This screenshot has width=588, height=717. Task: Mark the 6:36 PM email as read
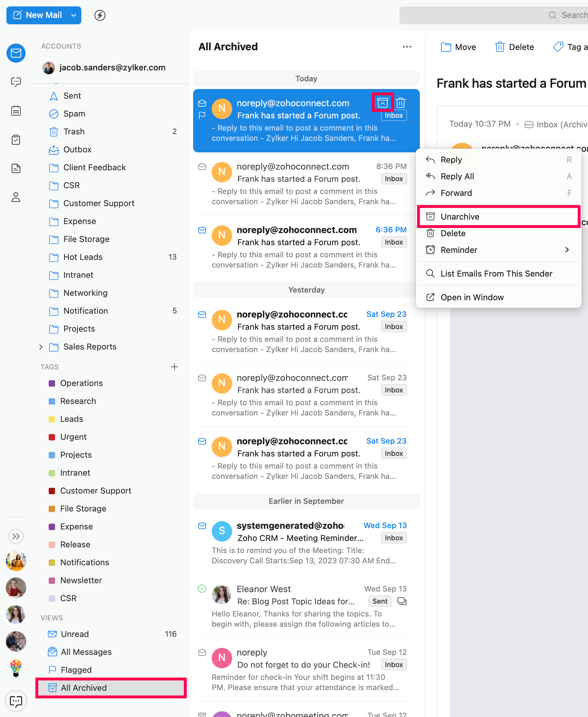202,230
